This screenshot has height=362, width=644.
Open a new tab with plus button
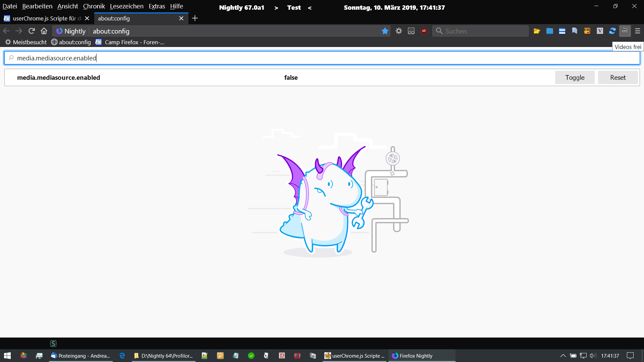coord(195,18)
